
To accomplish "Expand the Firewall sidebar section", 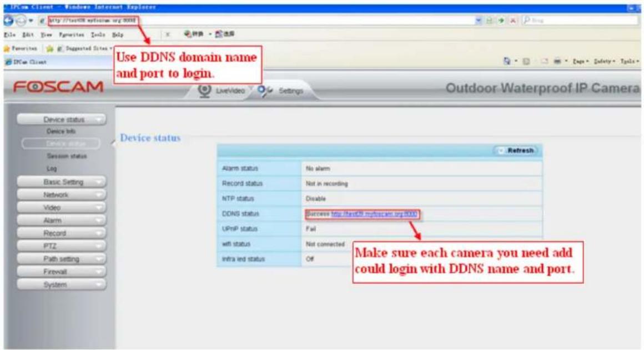I will 62,272.
